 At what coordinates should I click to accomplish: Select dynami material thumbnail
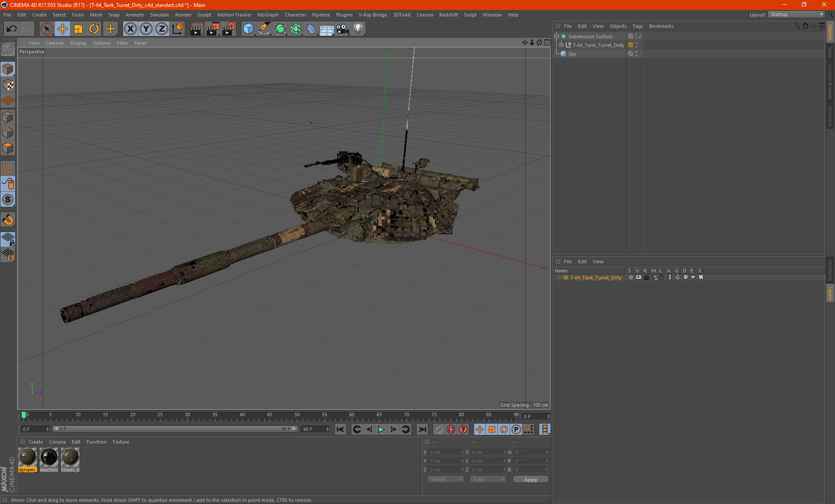tap(27, 460)
